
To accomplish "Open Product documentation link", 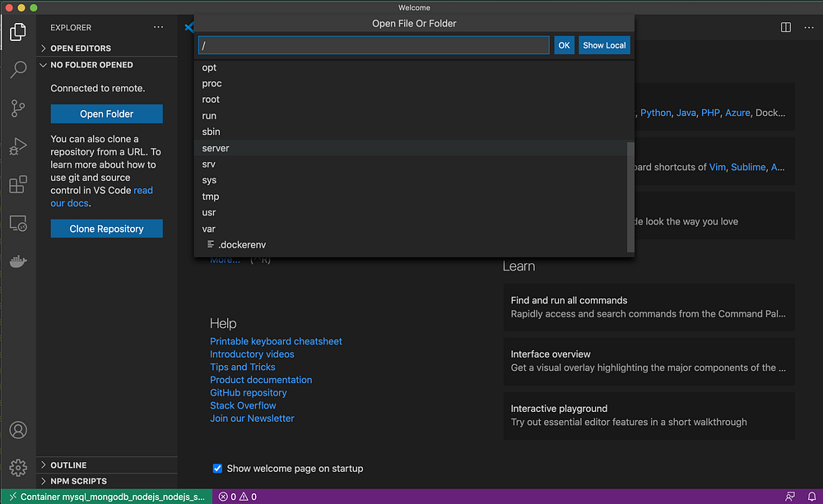I will [261, 380].
